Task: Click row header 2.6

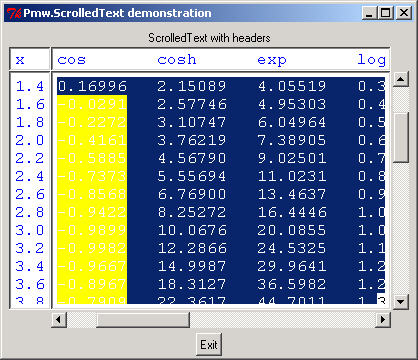Action: click(x=30, y=194)
